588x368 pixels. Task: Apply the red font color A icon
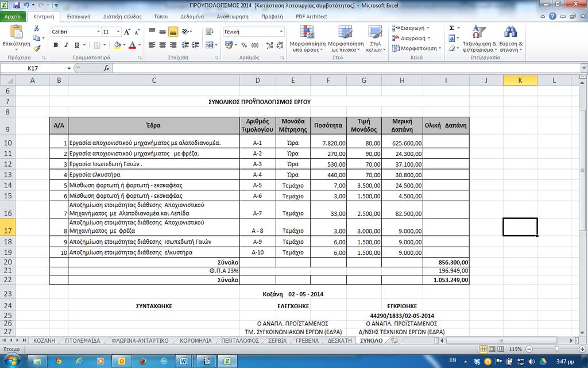(x=132, y=45)
